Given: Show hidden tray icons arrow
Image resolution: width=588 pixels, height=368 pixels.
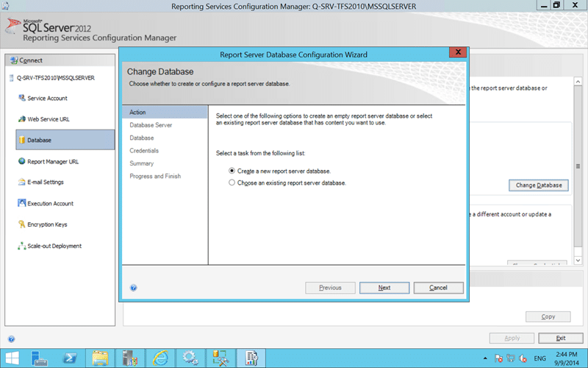Looking at the screenshot, I should click(x=485, y=358).
